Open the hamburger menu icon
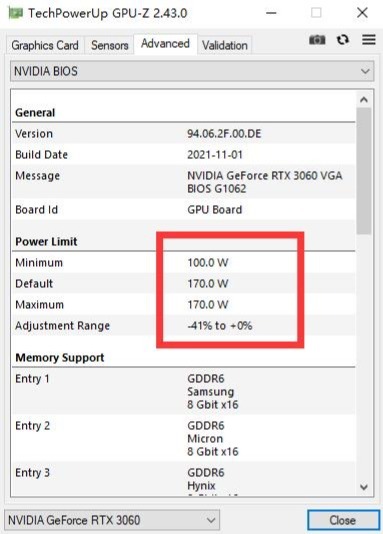Viewport: 383px width, 534px height. coord(369,40)
